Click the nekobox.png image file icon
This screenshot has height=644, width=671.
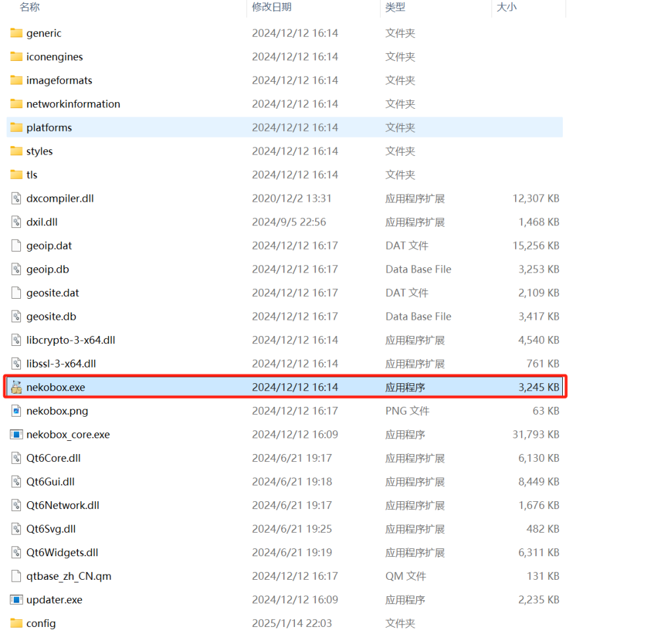pos(16,410)
